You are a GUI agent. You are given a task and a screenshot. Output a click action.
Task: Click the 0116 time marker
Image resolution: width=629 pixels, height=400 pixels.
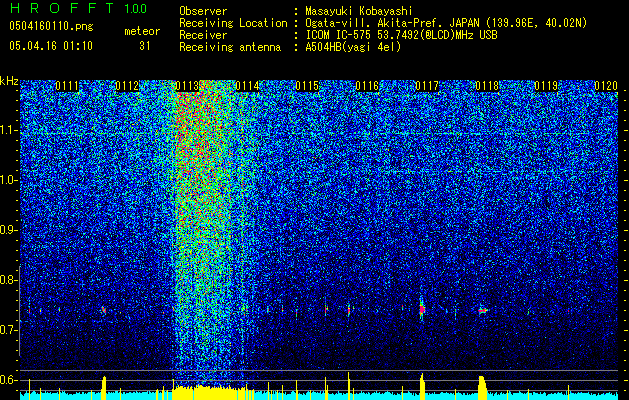pyautogui.click(x=367, y=86)
